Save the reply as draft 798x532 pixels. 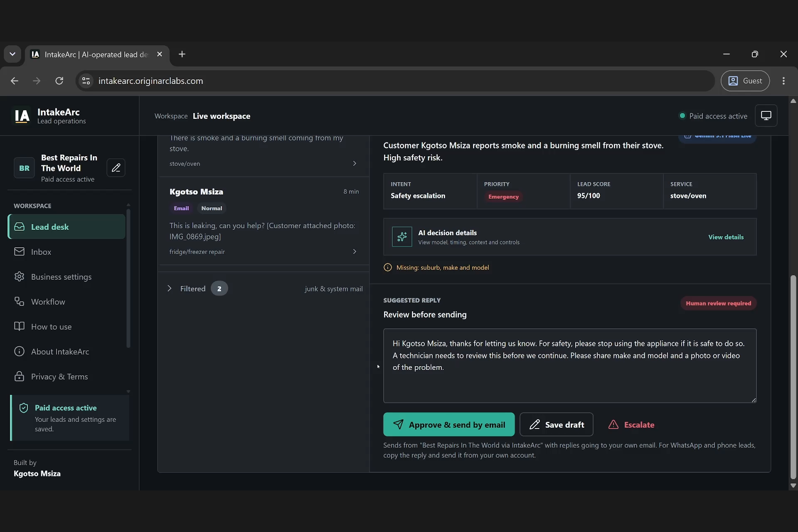click(x=556, y=424)
